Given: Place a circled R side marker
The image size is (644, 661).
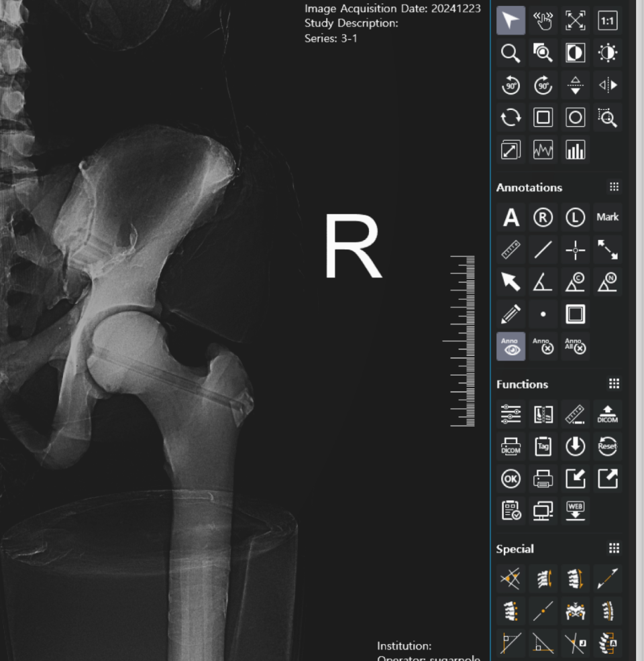Looking at the screenshot, I should click(543, 217).
